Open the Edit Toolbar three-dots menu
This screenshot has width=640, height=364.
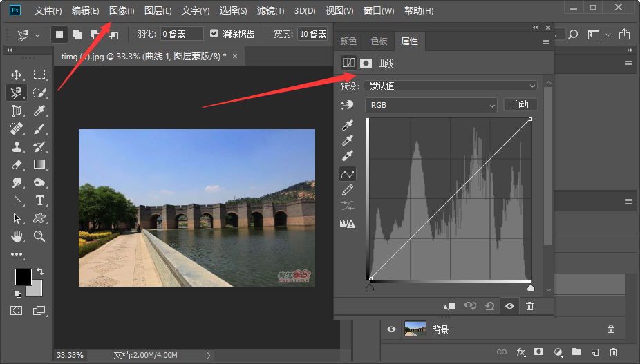click(x=17, y=254)
